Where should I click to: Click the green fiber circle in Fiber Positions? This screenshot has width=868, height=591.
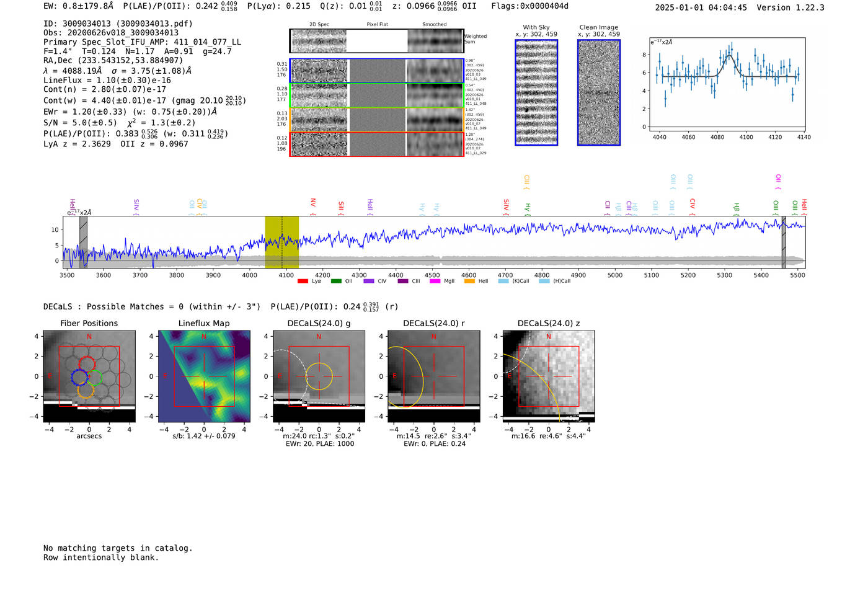(94, 376)
